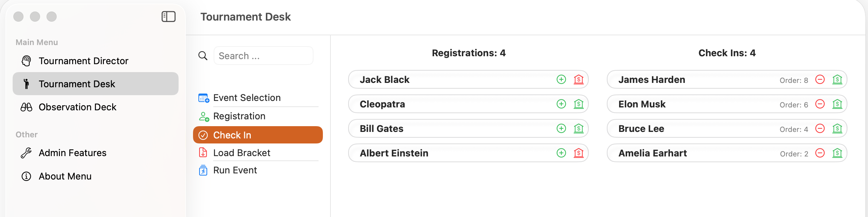Open Admin Features
The height and width of the screenshot is (217, 868).
click(72, 152)
